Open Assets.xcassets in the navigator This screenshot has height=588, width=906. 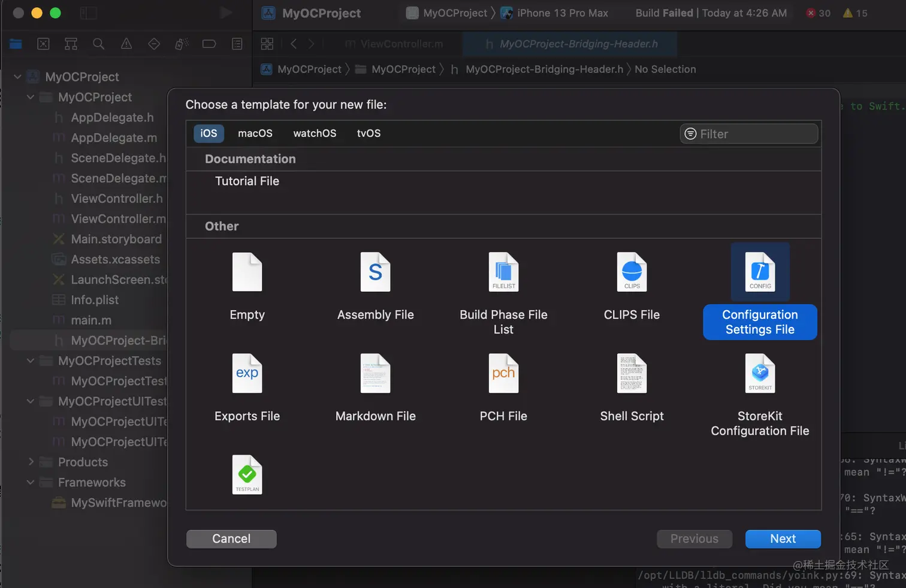pos(116,259)
